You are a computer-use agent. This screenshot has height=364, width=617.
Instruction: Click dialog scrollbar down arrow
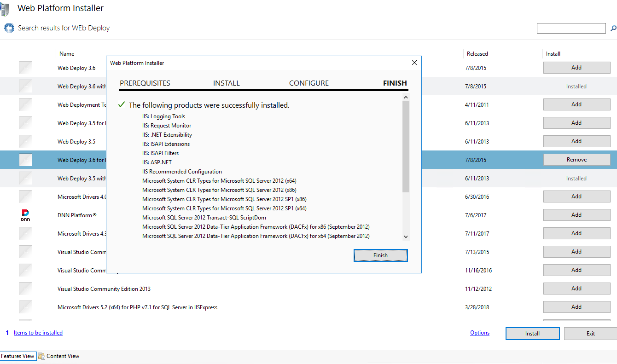[x=406, y=237]
